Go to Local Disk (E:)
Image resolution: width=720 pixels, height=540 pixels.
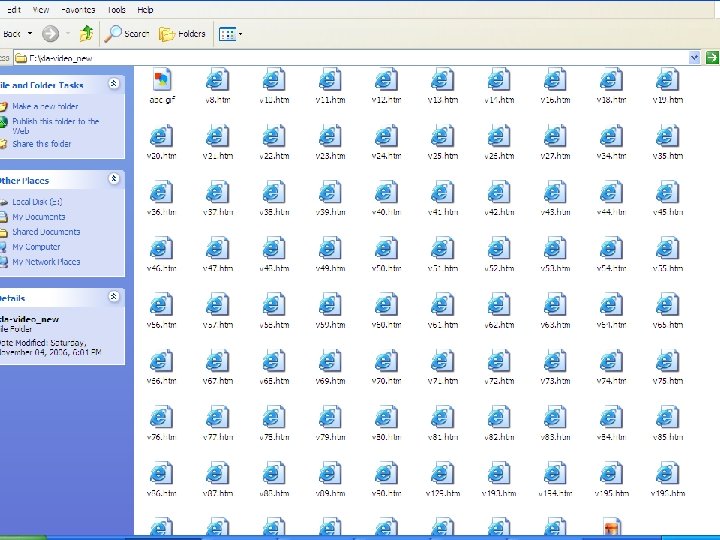pyautogui.click(x=37, y=202)
